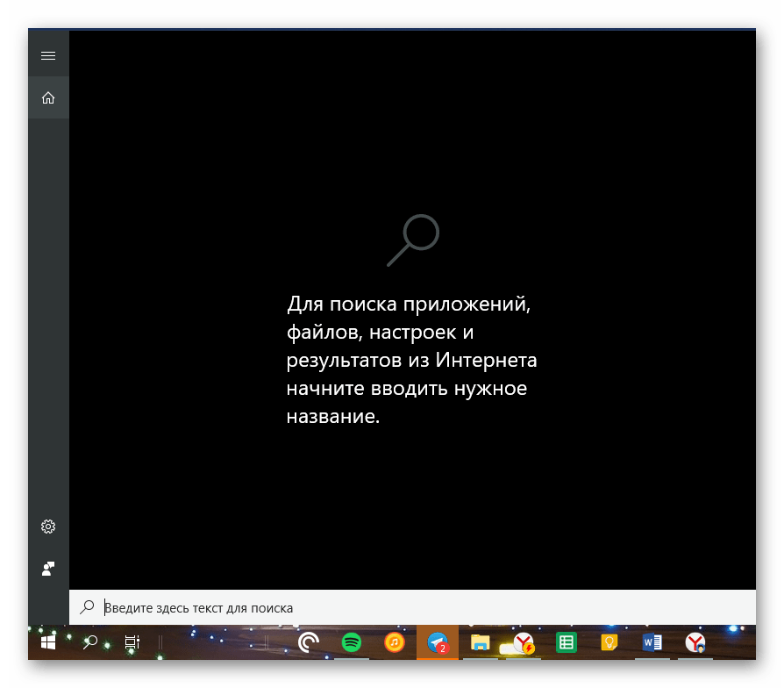This screenshot has height=688, width=784.
Task: Open the Windows Start menu
Action: pyautogui.click(x=47, y=643)
